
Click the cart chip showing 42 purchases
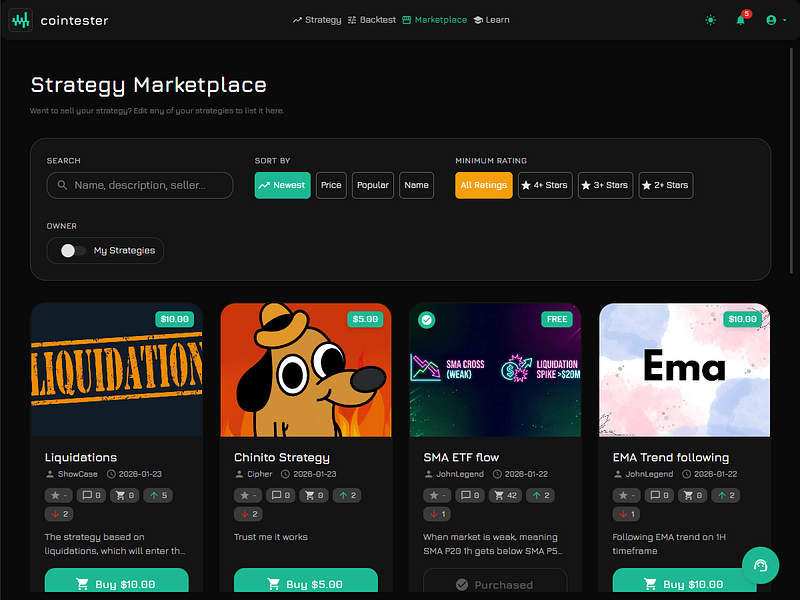click(x=505, y=495)
